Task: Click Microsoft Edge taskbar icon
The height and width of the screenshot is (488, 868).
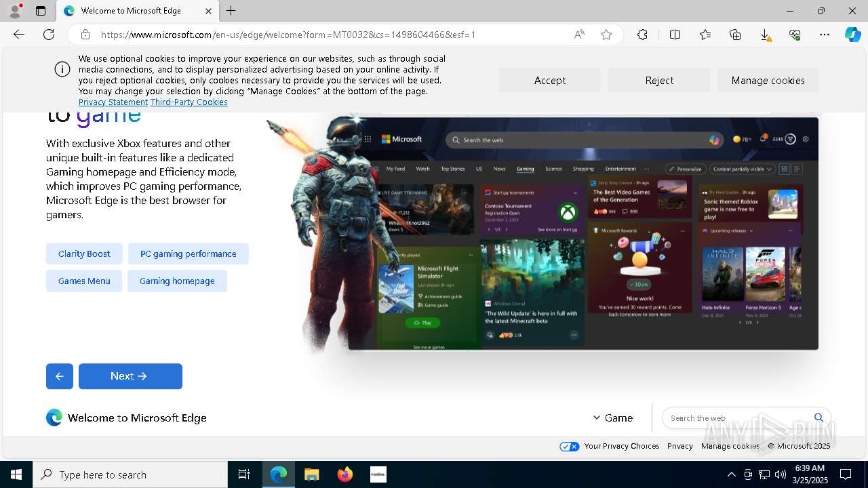Action: coord(279,474)
